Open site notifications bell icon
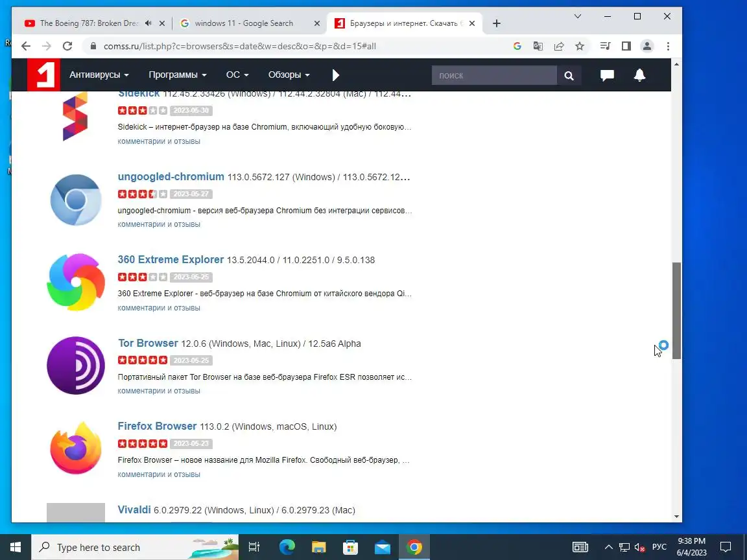The width and height of the screenshot is (747, 560). coord(640,75)
